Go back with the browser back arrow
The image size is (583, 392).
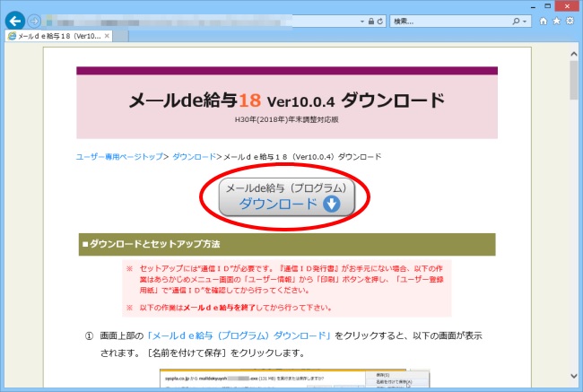point(15,21)
